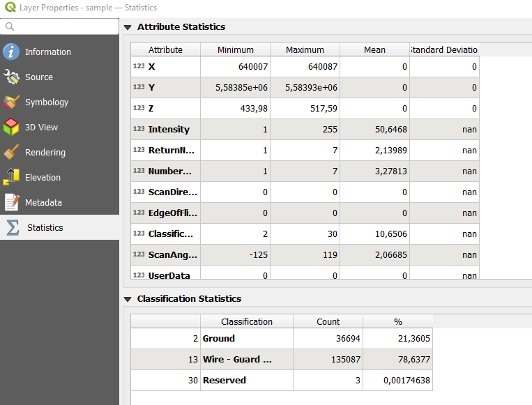Viewport: 532px width, 405px height.
Task: Sort by the Maximum column header
Action: click(305, 50)
